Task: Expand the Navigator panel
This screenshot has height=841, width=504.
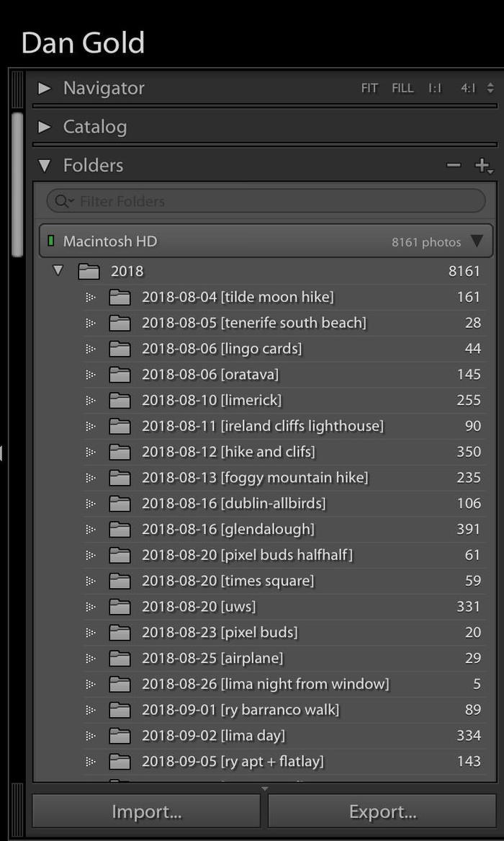Action: (x=45, y=89)
